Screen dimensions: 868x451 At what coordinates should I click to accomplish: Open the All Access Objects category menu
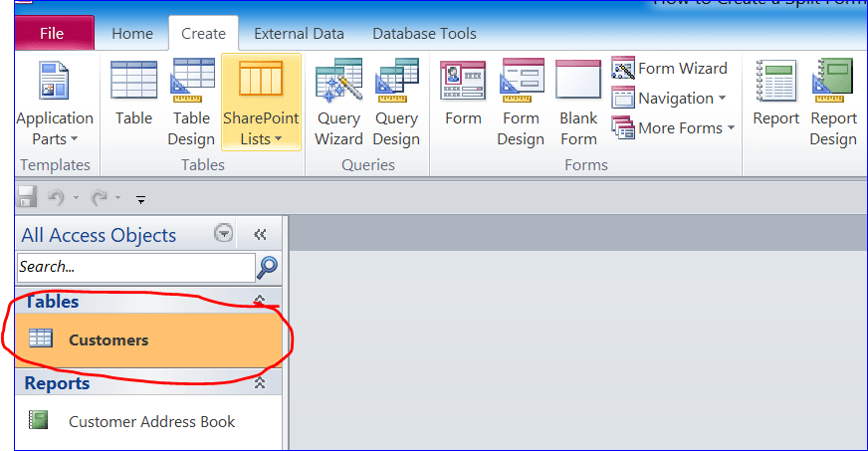pyautogui.click(x=224, y=233)
